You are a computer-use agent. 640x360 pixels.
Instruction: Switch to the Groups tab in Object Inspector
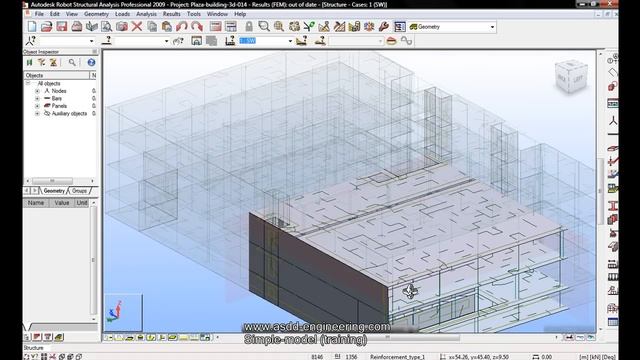(79, 191)
